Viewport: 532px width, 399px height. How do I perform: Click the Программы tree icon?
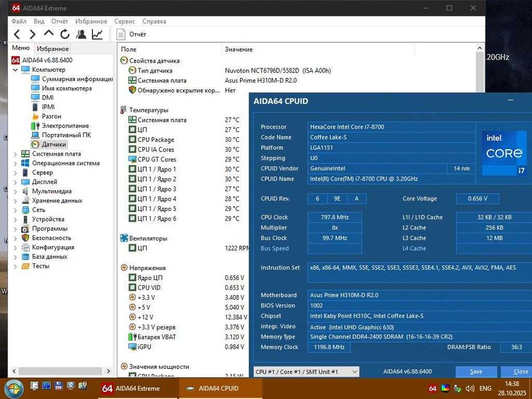(x=26, y=229)
